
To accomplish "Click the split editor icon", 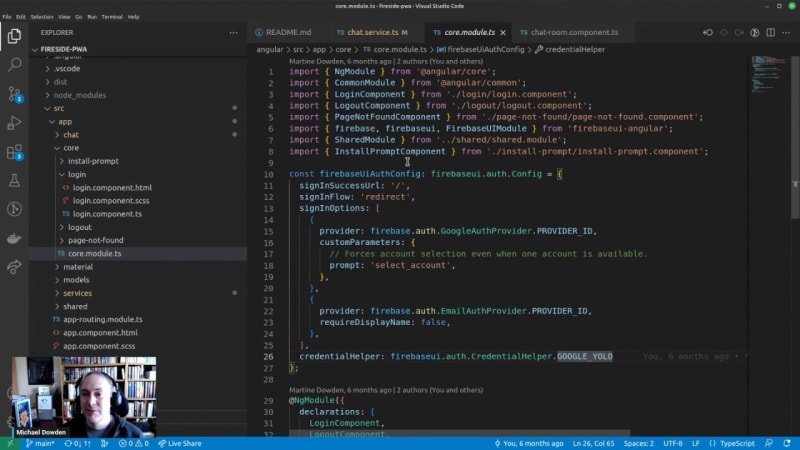I will [770, 33].
